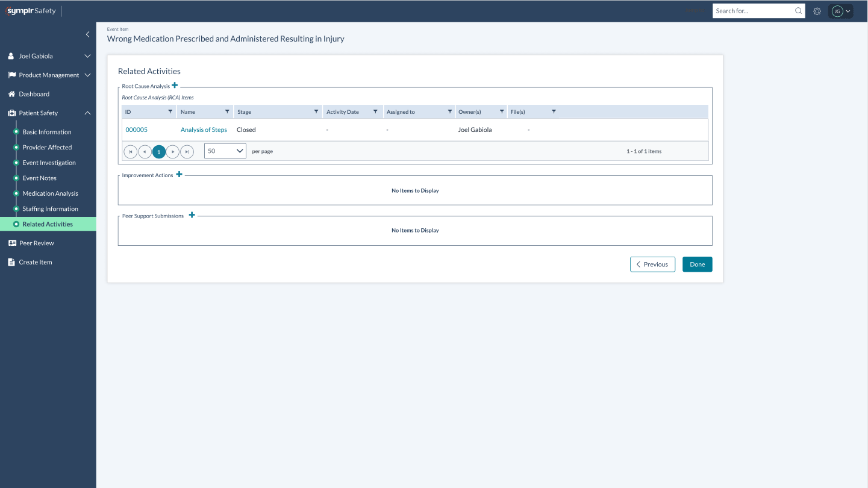Open the File(s) column filter
Screen dimensions: 868x488
coord(554,111)
